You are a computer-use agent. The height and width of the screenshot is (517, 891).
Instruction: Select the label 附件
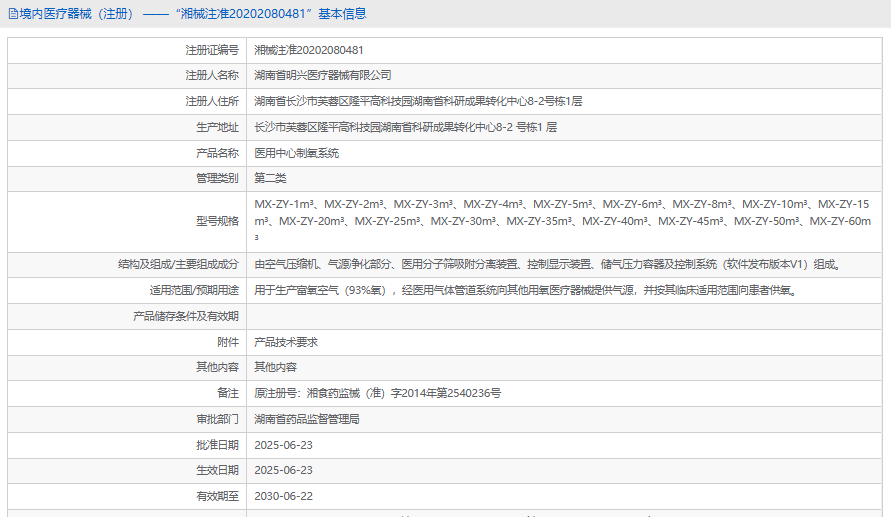point(228,342)
